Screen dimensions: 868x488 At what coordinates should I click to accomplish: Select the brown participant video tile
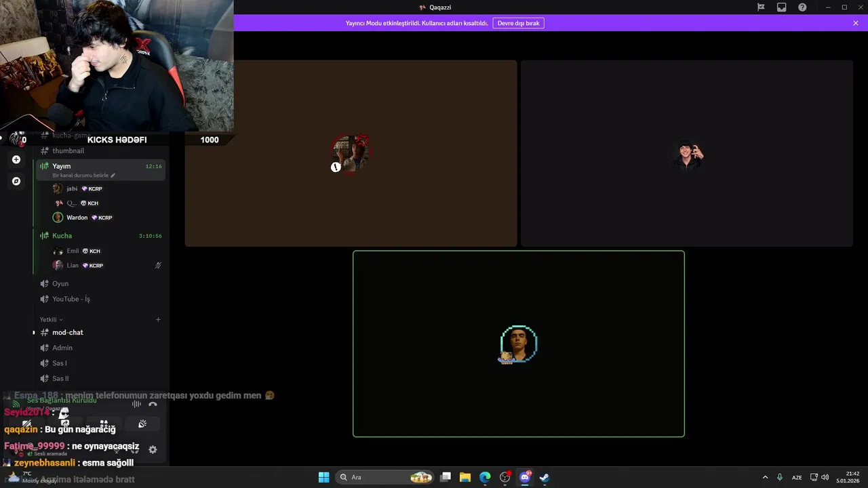[x=351, y=153]
